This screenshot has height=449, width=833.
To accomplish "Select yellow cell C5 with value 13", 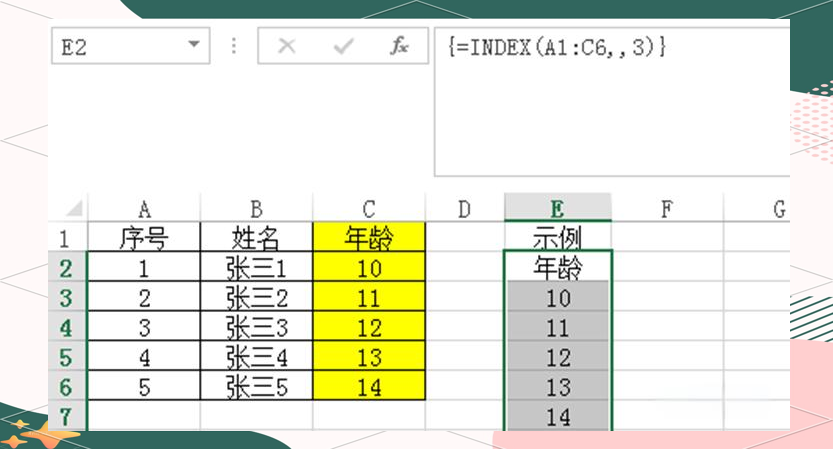I will pyautogui.click(x=369, y=357).
